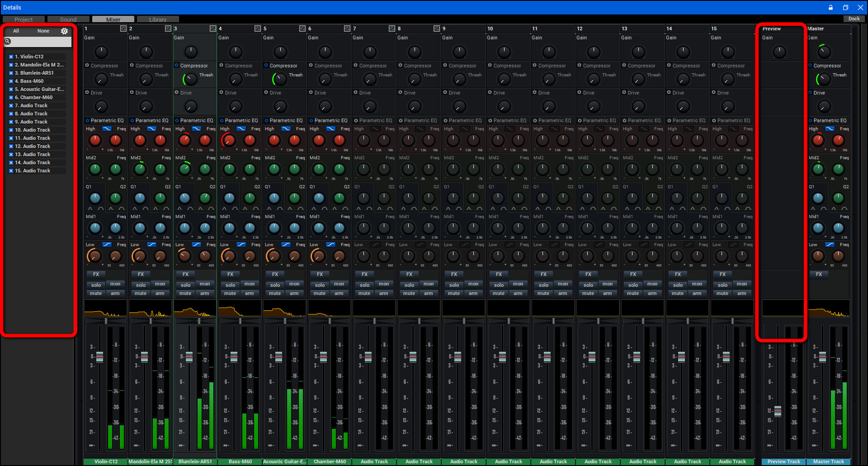This screenshot has height=466, width=868.
Task: Uncheck 2. Mandolin-Ela M track visibility
Action: [11, 65]
